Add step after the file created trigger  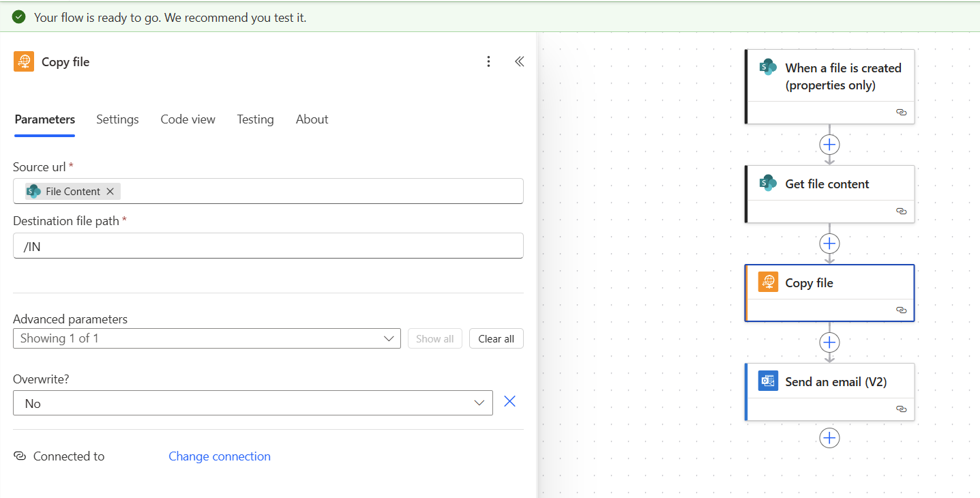829,145
